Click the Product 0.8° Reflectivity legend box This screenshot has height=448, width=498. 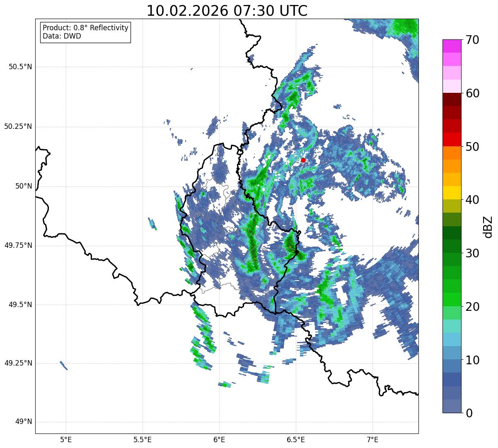point(86,32)
